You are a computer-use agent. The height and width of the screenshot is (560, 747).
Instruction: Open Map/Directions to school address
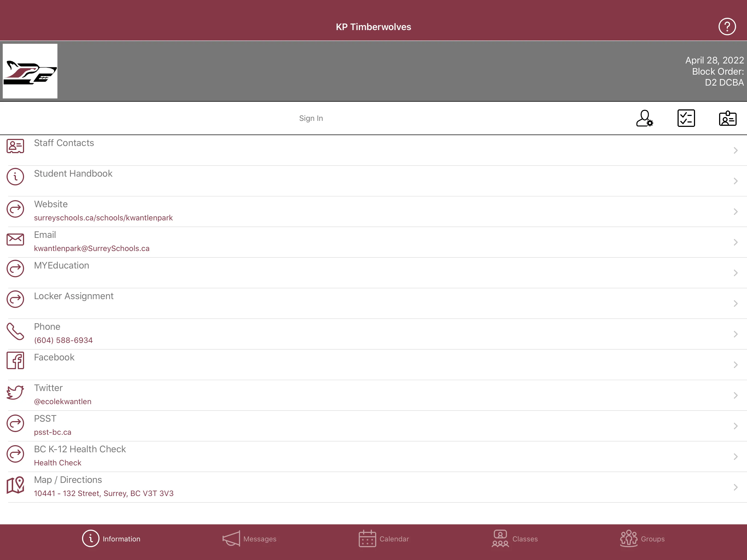373,486
